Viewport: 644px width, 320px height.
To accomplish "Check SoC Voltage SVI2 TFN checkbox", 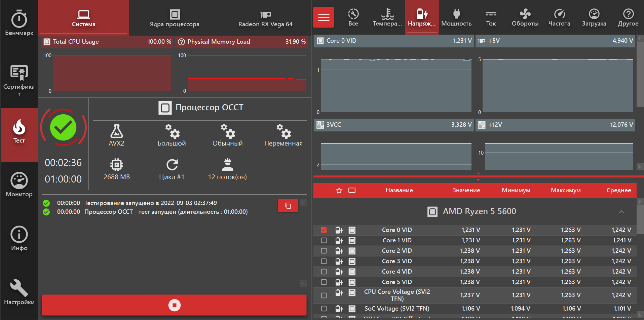I will coord(324,309).
